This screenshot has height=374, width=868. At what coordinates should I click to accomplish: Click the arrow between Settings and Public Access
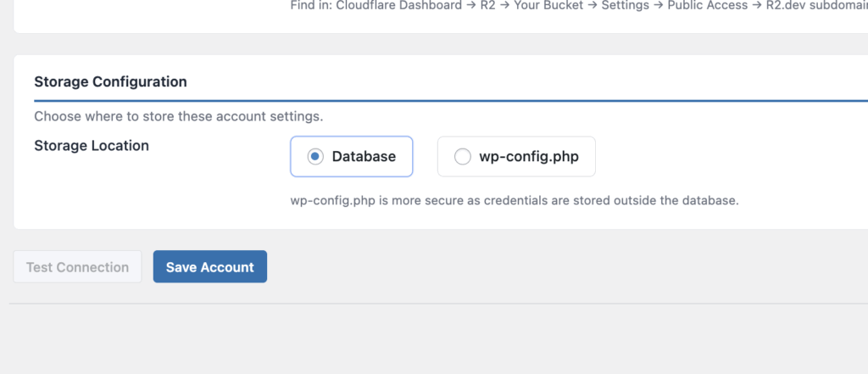point(657,4)
